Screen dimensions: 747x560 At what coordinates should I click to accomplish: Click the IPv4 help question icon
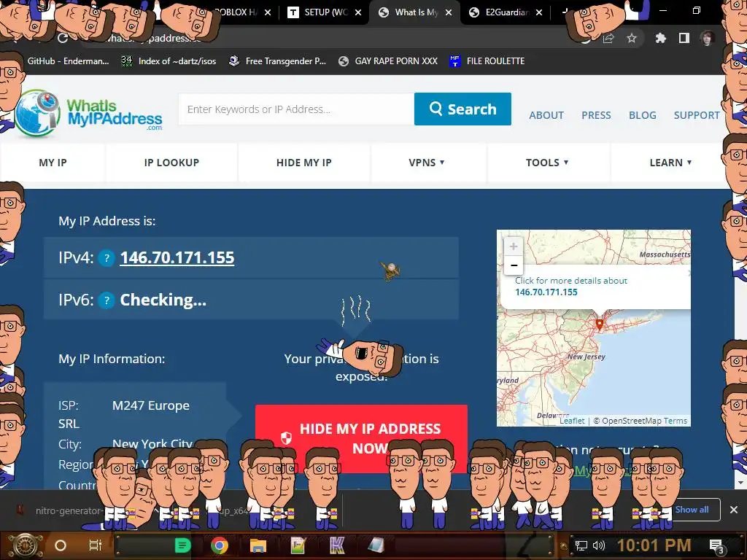tap(107, 258)
